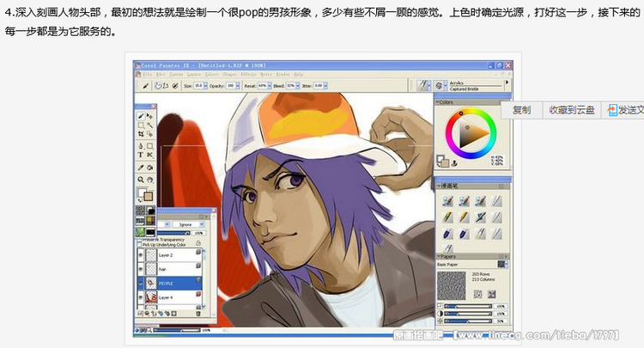Click the paper scale slider in Papers panel
The width and height of the screenshot is (644, 348).
[x=468, y=306]
